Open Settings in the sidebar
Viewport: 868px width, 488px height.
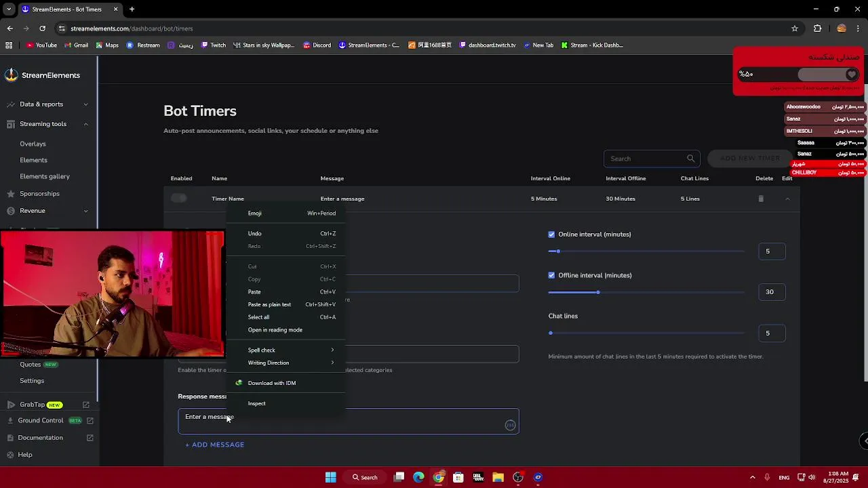pyautogui.click(x=32, y=381)
